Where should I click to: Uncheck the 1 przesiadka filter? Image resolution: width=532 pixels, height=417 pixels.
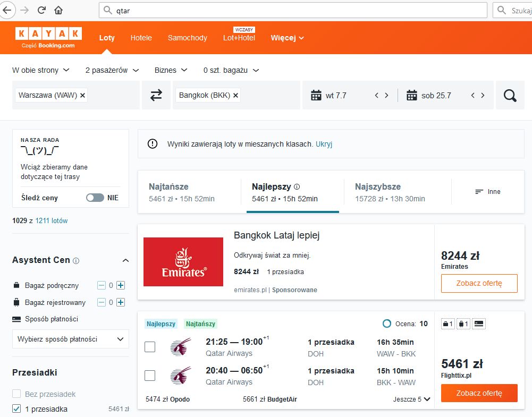(x=16, y=409)
